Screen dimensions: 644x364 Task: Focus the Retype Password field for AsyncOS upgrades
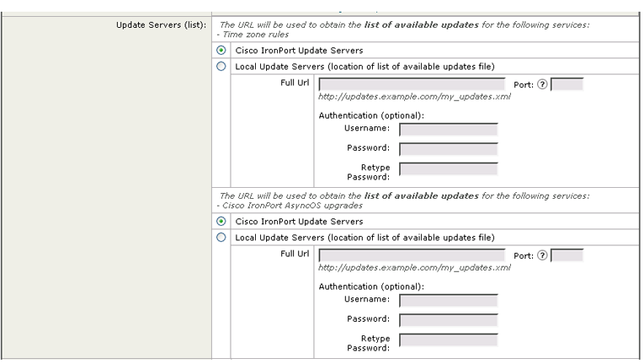point(449,340)
